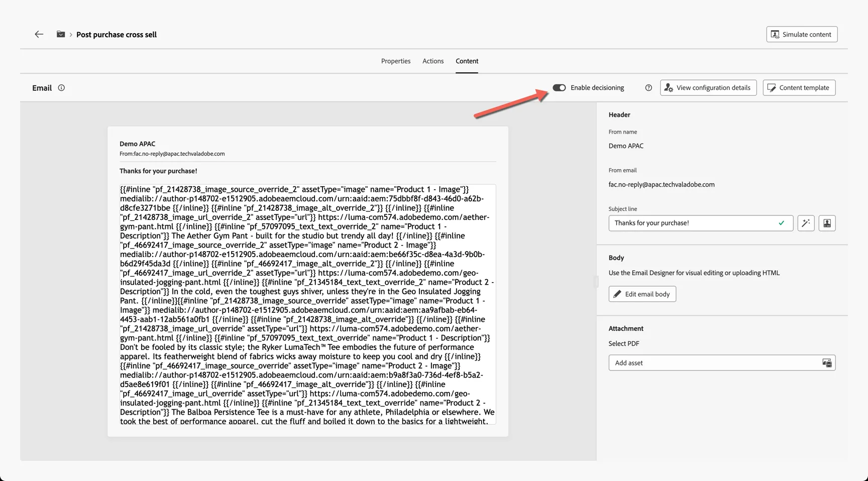This screenshot has width=868, height=481.
Task: Open View configuration details
Action: [x=708, y=88]
